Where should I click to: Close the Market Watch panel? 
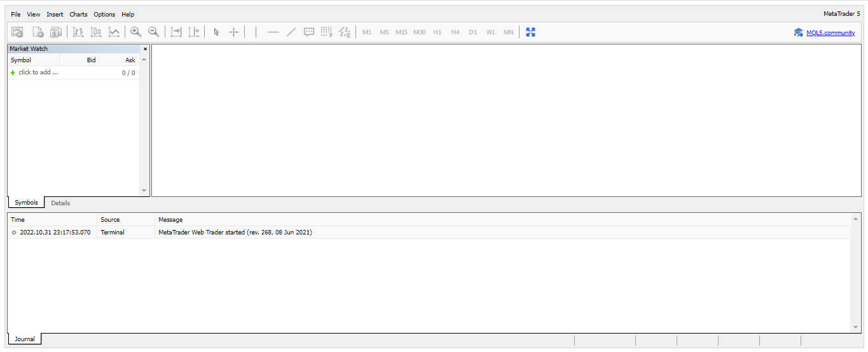[145, 49]
